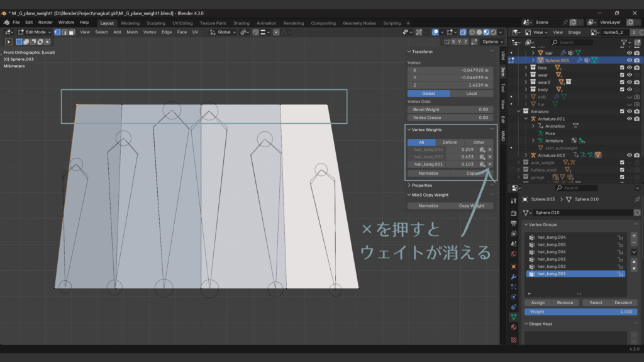Image resolution: width=644 pixels, height=362 pixels.
Task: Open the Object properties tab icon
Action: click(514, 266)
